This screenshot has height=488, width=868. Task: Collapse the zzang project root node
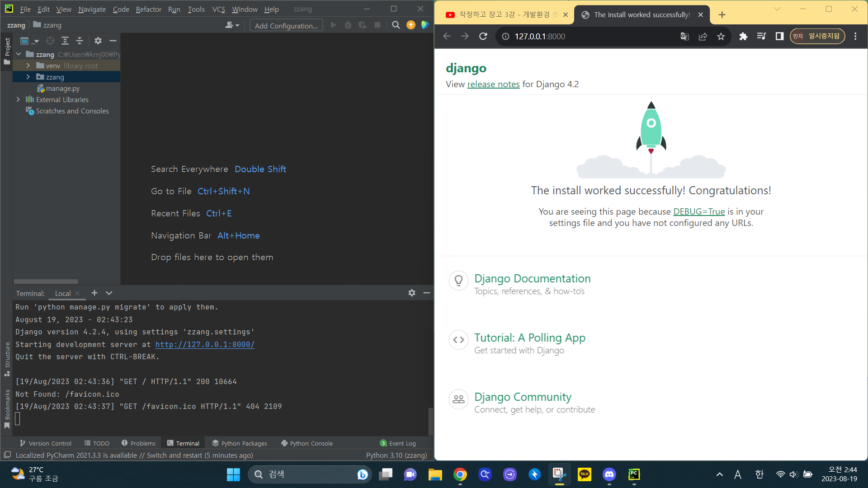[19, 54]
